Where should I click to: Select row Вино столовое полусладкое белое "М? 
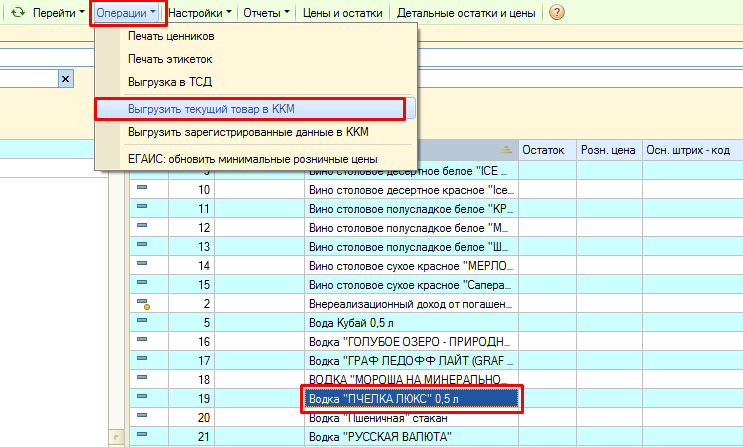pyautogui.click(x=411, y=228)
